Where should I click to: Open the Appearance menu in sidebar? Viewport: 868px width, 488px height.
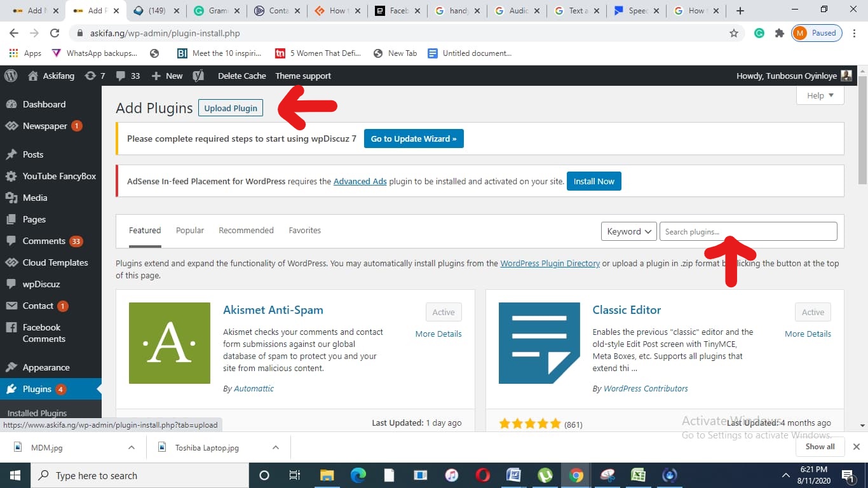point(46,367)
